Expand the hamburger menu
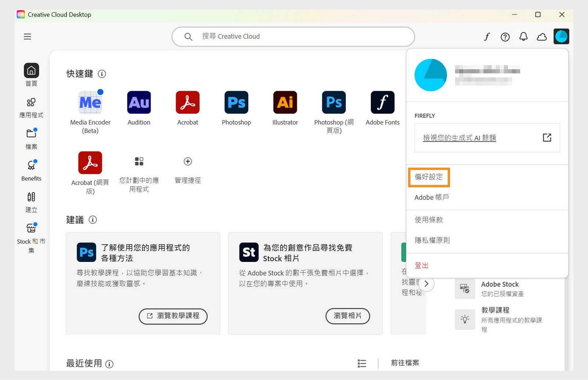 point(27,36)
